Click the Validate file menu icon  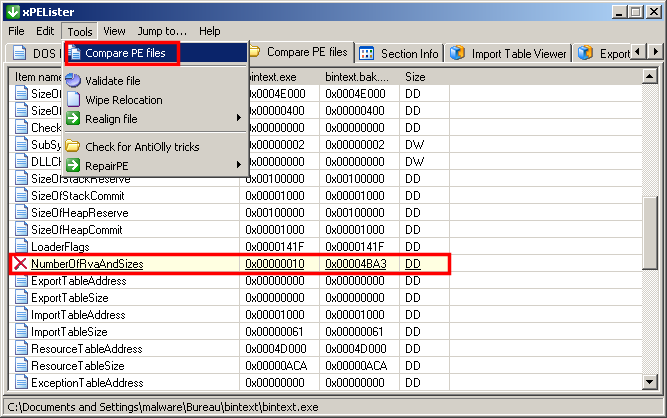click(x=73, y=80)
